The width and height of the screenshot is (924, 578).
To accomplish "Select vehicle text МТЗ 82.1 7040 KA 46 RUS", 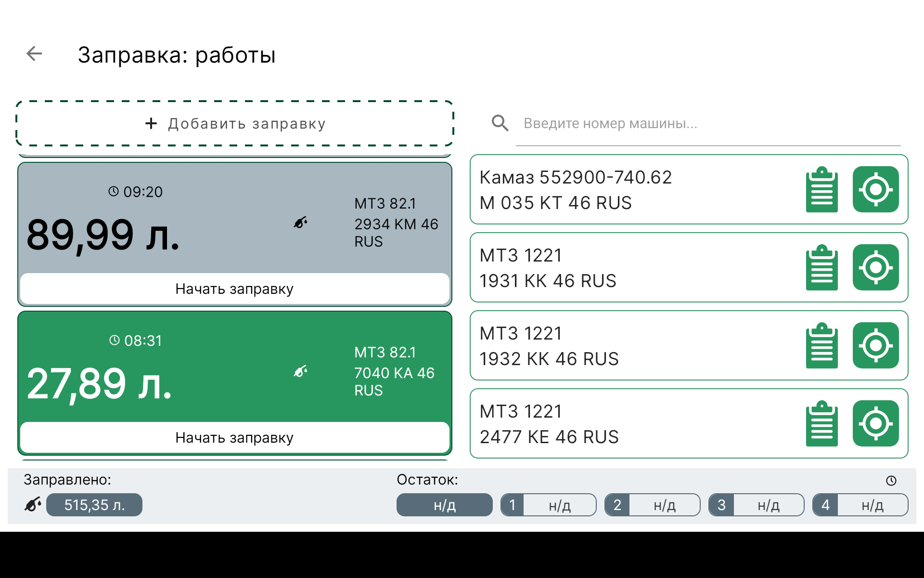I will (x=394, y=371).
